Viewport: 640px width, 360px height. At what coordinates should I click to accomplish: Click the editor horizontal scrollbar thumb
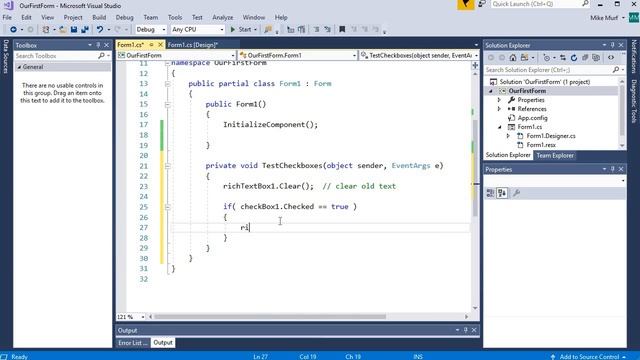270,317
